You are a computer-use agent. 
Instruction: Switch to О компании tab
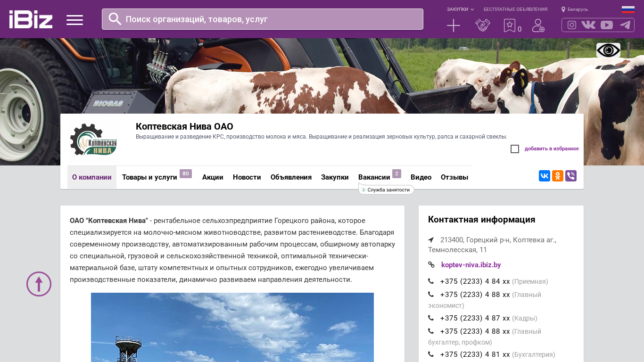(x=92, y=177)
